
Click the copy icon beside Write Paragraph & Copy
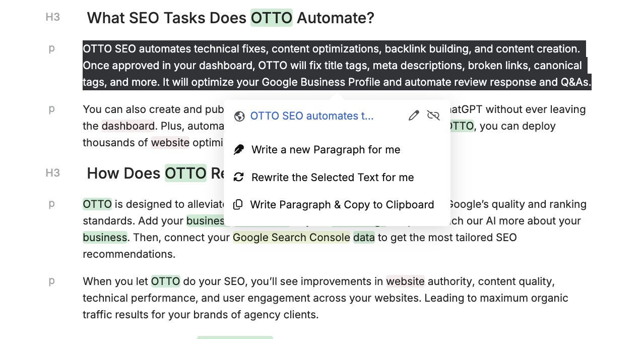pyautogui.click(x=238, y=204)
